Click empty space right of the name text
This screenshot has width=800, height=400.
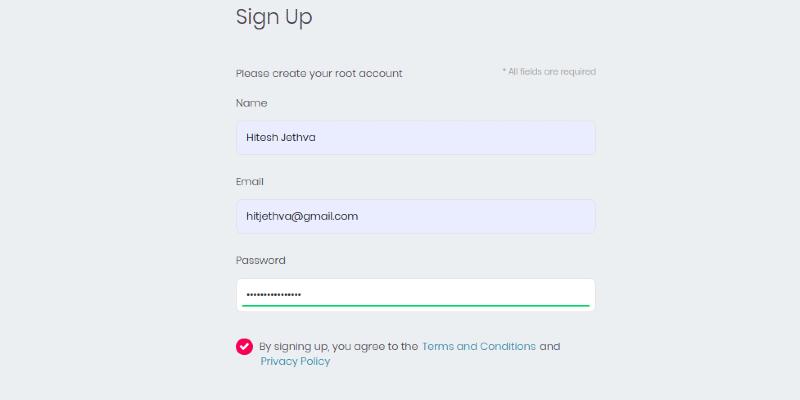coord(480,138)
